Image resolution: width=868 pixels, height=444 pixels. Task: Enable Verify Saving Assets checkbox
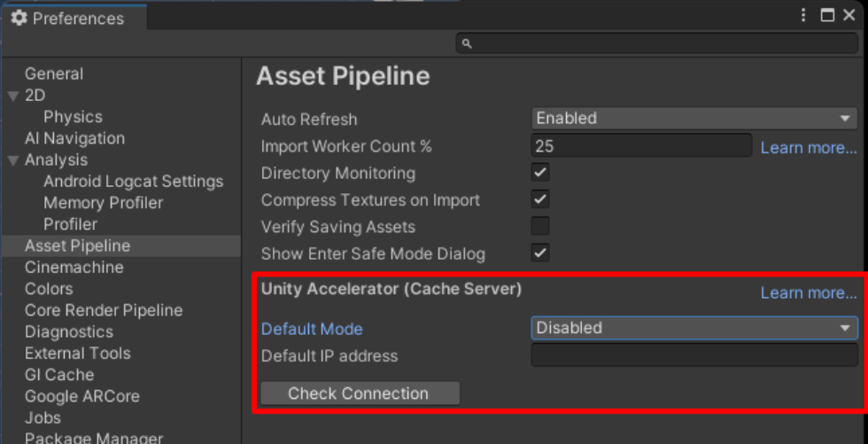pos(540,226)
